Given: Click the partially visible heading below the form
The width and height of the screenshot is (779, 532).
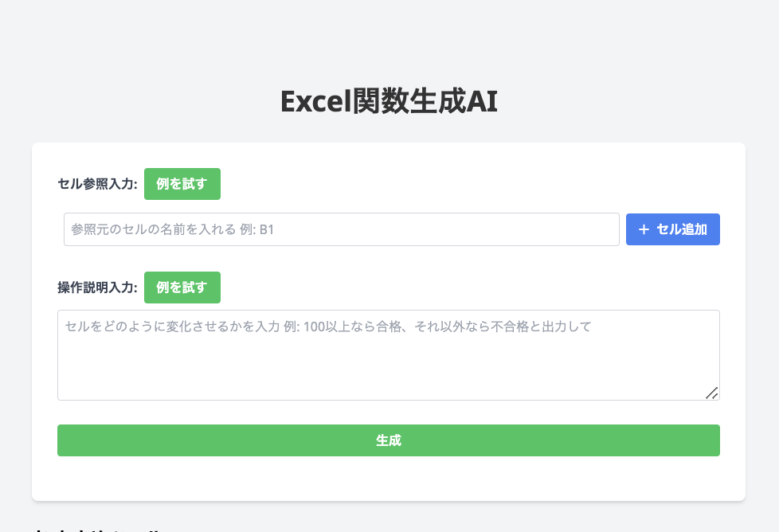Looking at the screenshot, I should tap(96, 527).
